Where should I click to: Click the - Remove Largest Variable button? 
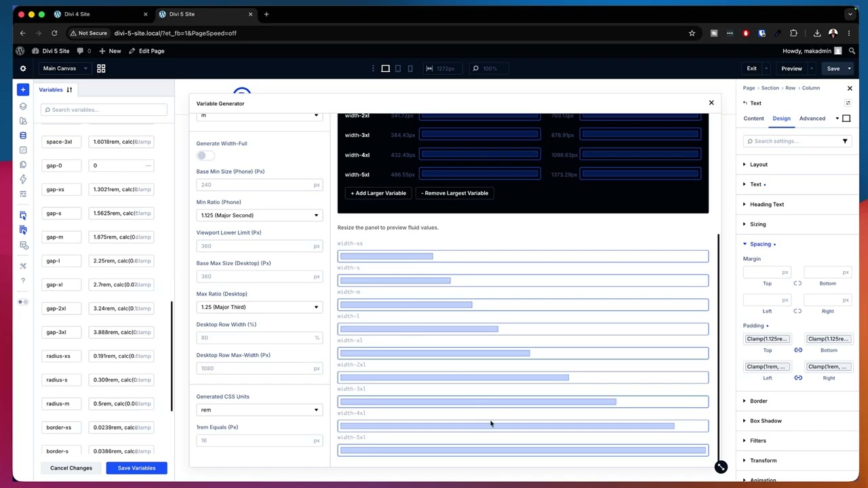point(454,193)
